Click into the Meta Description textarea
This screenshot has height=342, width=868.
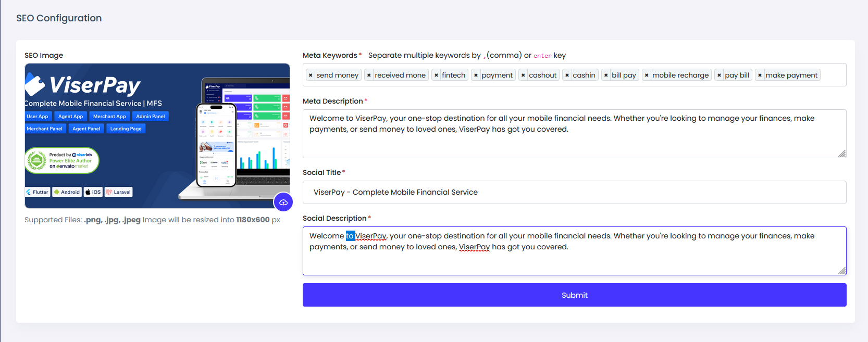573,143
